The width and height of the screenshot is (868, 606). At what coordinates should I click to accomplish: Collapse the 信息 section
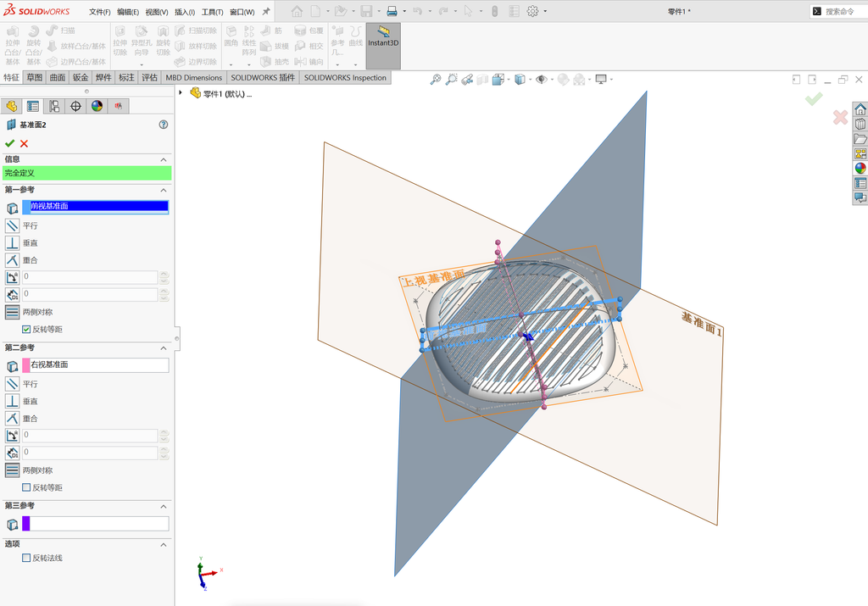coord(164,159)
